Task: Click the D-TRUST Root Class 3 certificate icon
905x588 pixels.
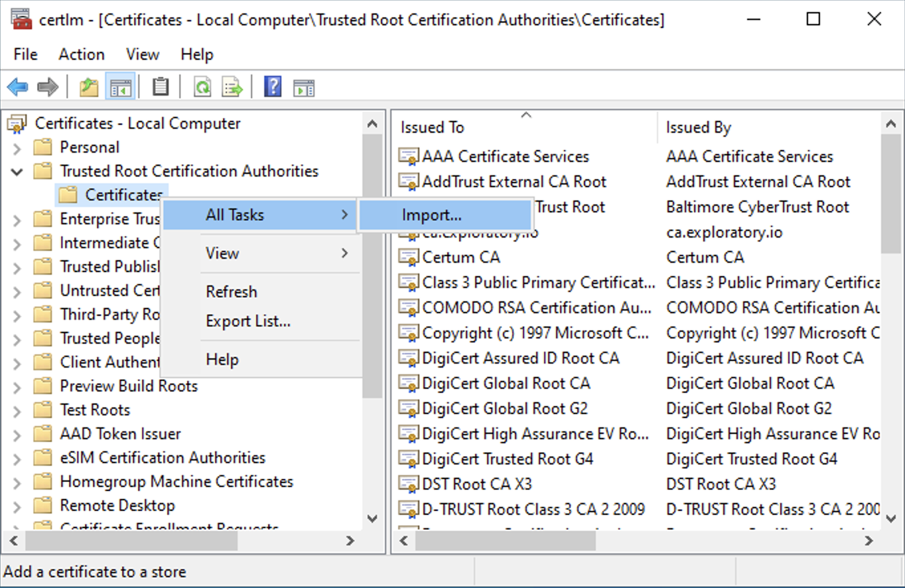Action: 409,510
